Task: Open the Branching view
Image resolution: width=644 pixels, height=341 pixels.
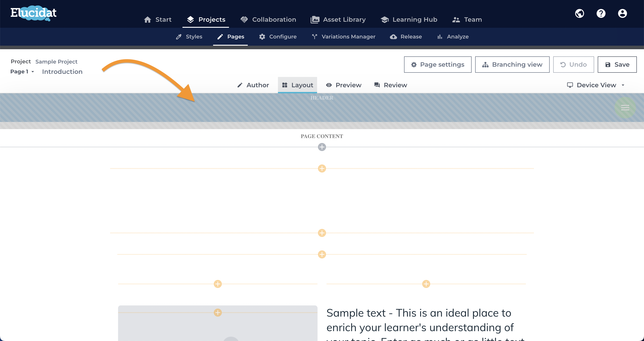Action: coord(512,64)
